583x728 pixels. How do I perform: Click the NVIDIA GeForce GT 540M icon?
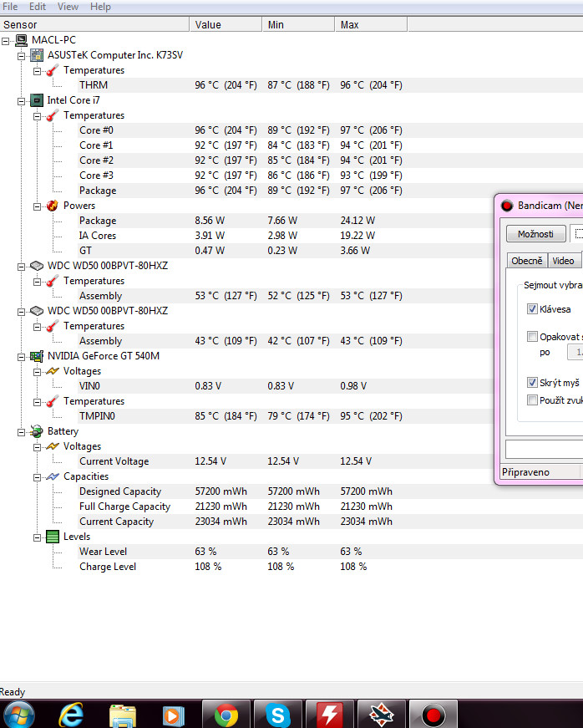[37, 356]
